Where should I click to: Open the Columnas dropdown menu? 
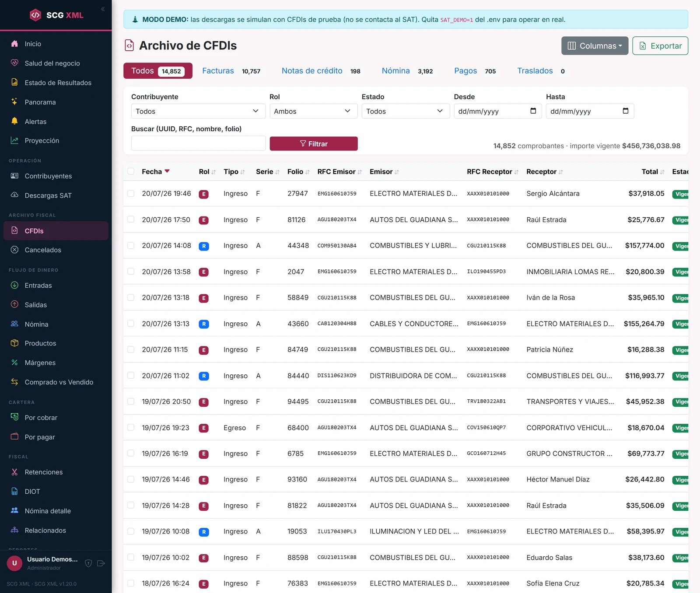(x=595, y=46)
